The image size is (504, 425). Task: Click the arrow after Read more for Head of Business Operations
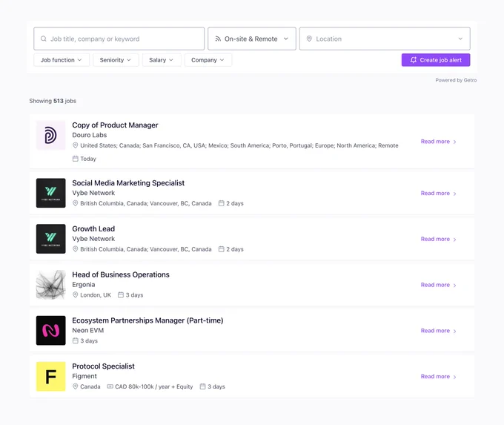click(454, 285)
